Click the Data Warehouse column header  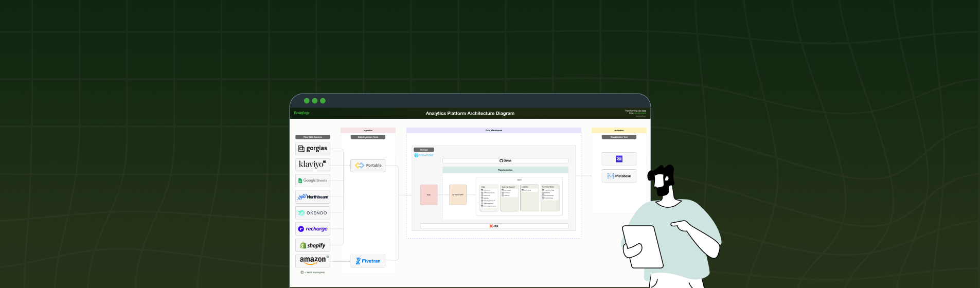[x=494, y=131]
